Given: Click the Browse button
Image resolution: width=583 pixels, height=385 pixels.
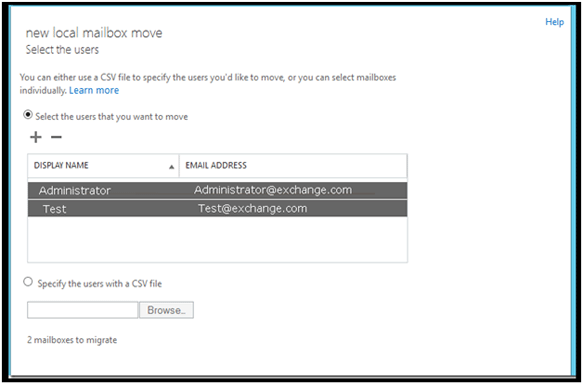Looking at the screenshot, I should coord(166,310).
